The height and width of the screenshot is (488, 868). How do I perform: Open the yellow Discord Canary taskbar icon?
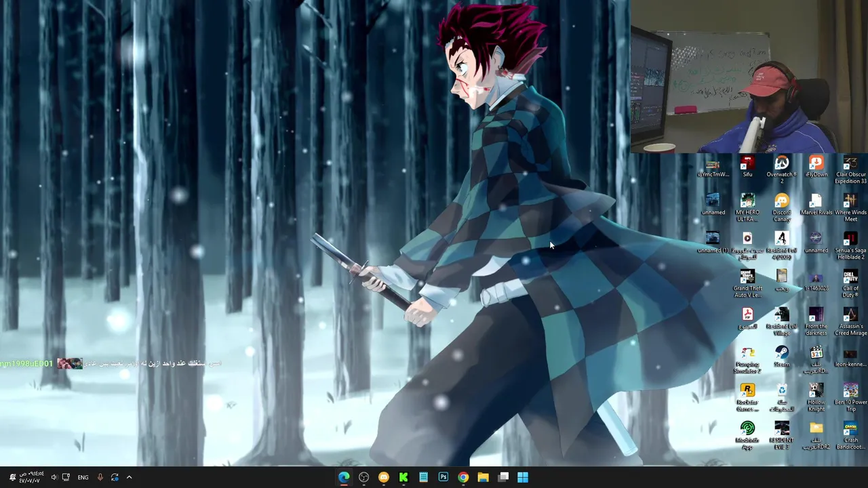[384, 477]
